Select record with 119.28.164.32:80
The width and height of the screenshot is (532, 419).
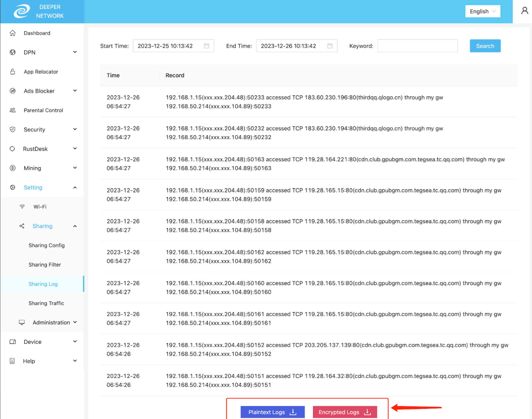coord(309,380)
